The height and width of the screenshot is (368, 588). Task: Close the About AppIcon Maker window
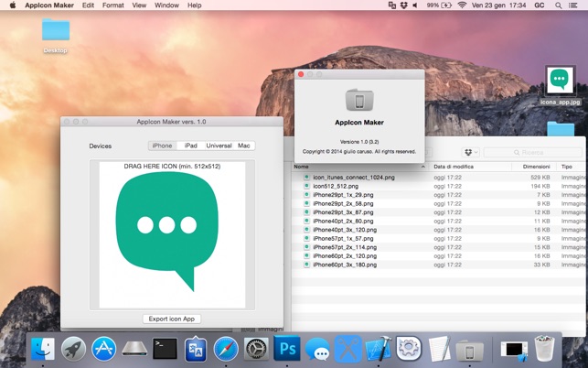pos(301,74)
